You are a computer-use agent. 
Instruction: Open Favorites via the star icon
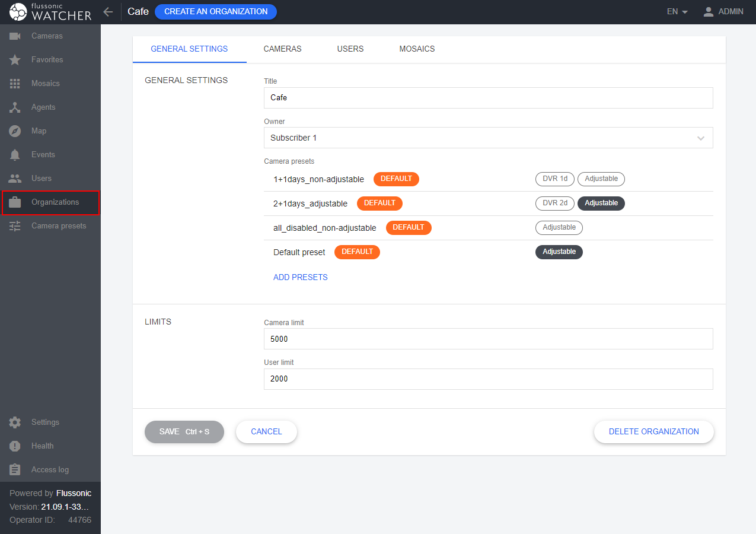click(15, 60)
